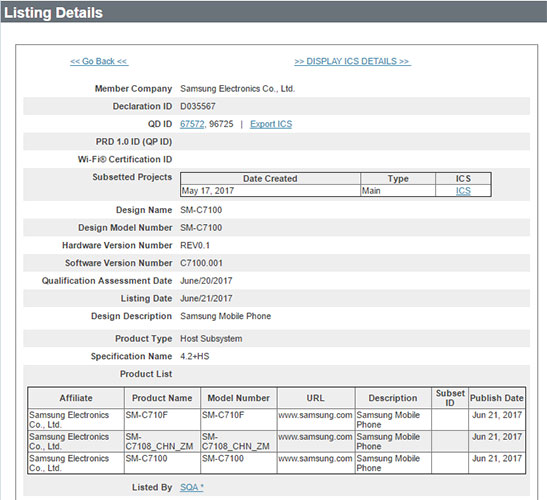Click the Product List label

[x=146, y=374]
